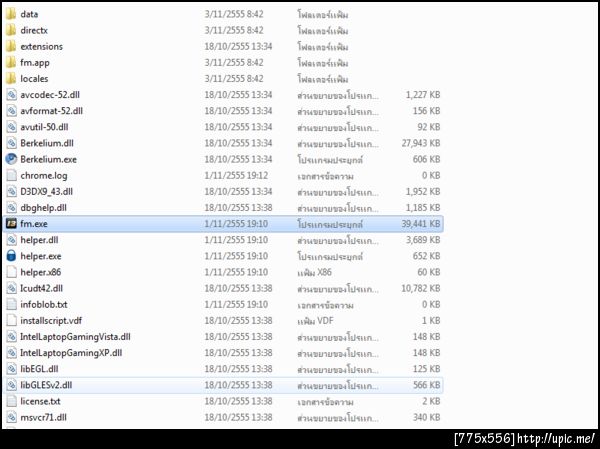Screen dimensions: 600x449
Task: Click the file name "installscript.vdf"
Action: pos(51,320)
